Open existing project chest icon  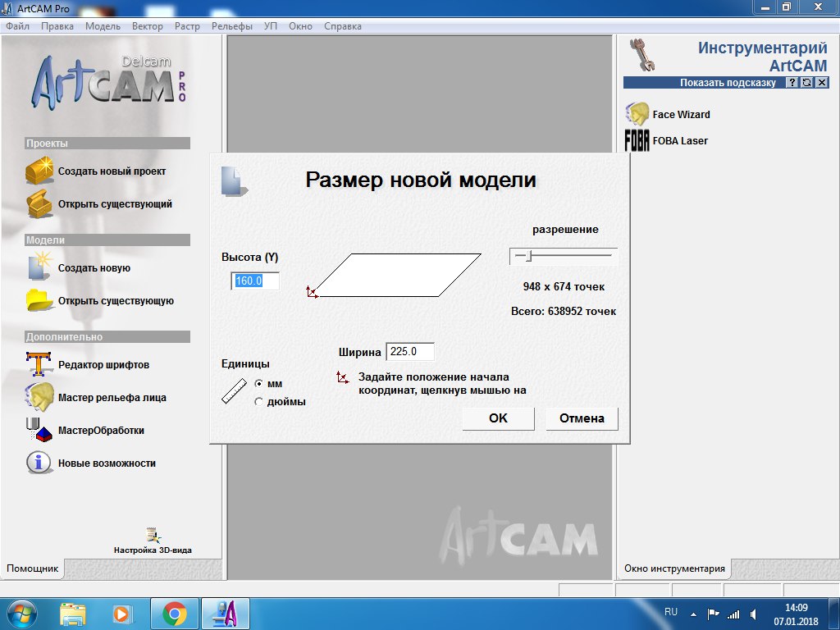coord(39,203)
